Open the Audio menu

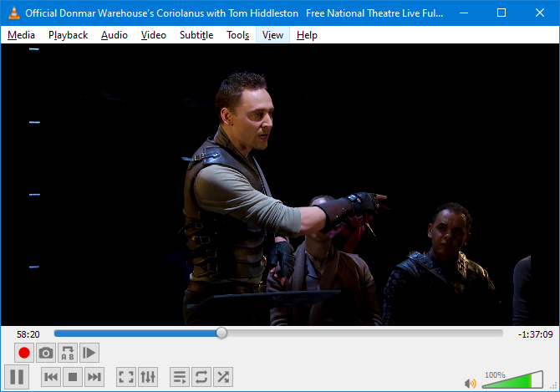115,35
